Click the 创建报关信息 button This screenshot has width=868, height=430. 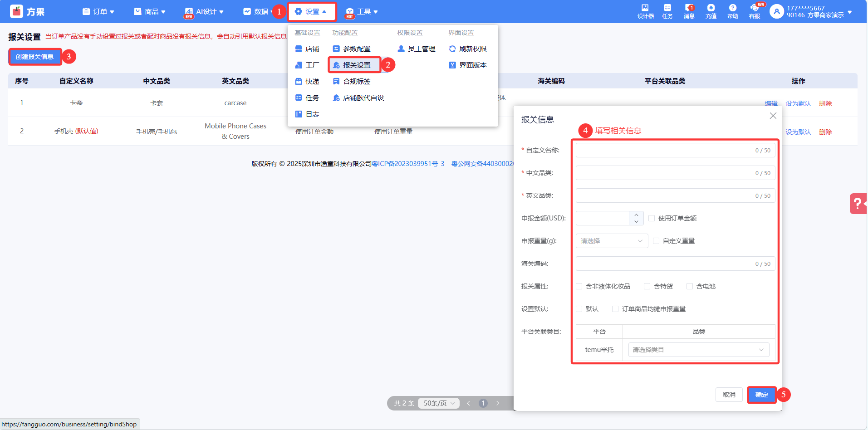click(x=35, y=57)
